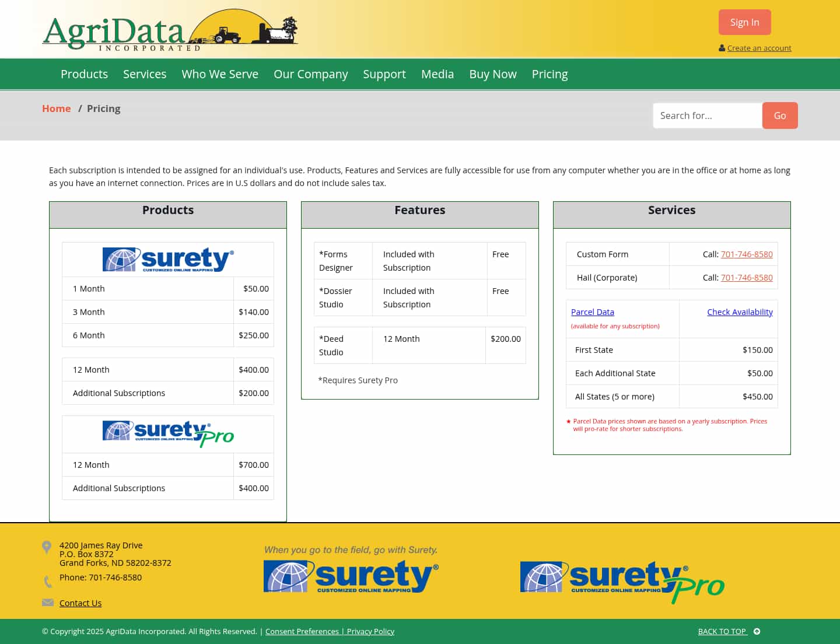Open the Parcel Data link
The image size is (840, 644).
pyautogui.click(x=592, y=311)
